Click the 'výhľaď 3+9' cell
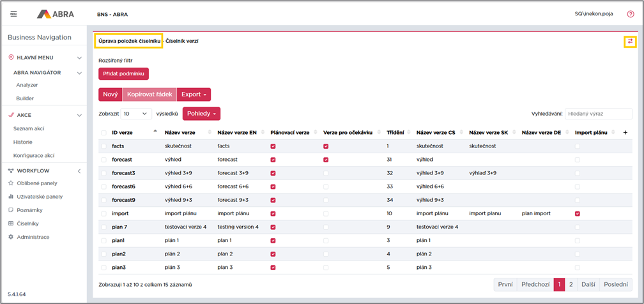This screenshot has height=304, width=644. (x=482, y=173)
